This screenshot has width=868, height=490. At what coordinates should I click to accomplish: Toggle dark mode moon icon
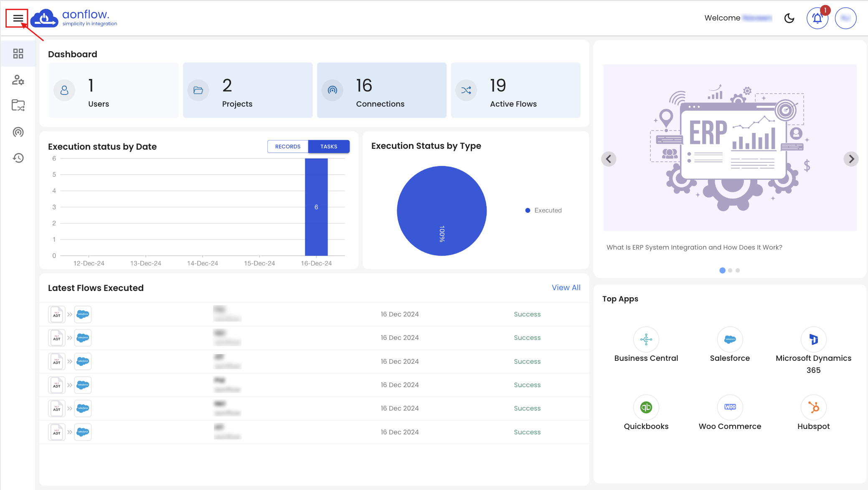click(789, 18)
